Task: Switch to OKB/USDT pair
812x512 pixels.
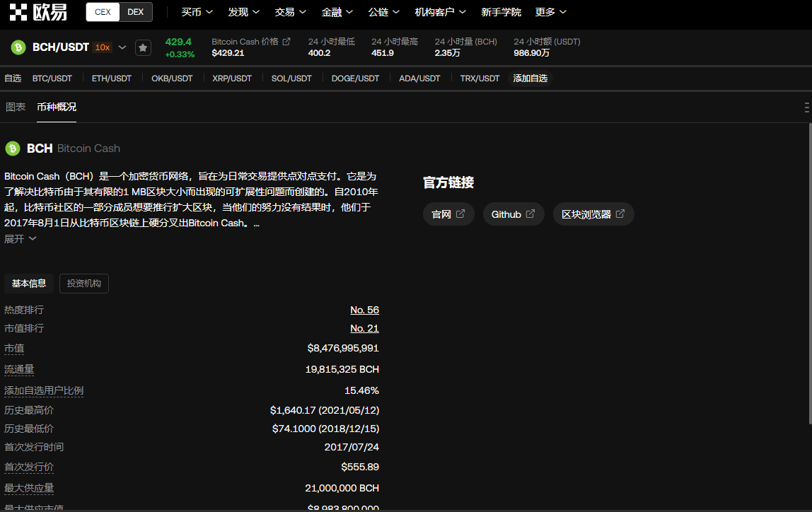Action: pyautogui.click(x=172, y=78)
